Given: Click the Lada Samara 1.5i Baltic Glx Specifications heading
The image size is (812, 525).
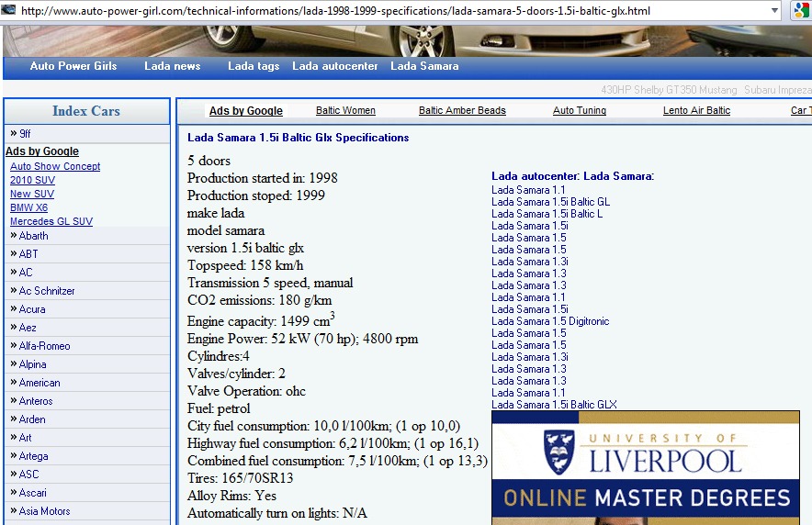Looking at the screenshot, I should (299, 138).
